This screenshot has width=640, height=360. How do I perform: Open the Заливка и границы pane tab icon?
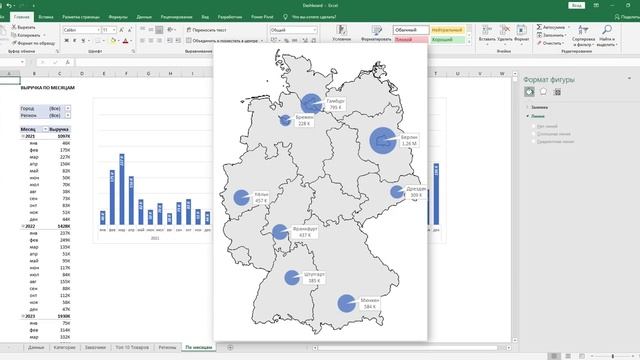(x=529, y=92)
